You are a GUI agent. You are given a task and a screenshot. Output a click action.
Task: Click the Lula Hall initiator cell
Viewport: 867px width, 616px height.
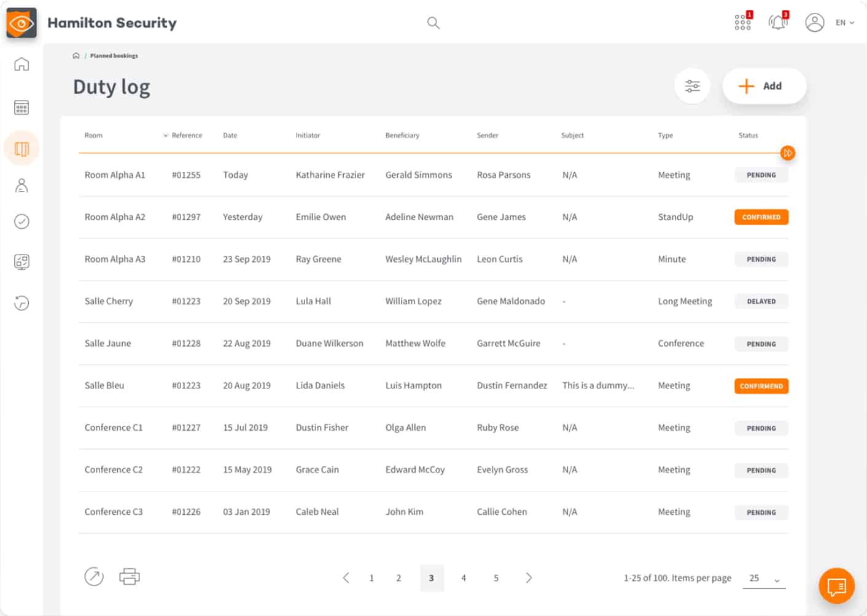[313, 301]
